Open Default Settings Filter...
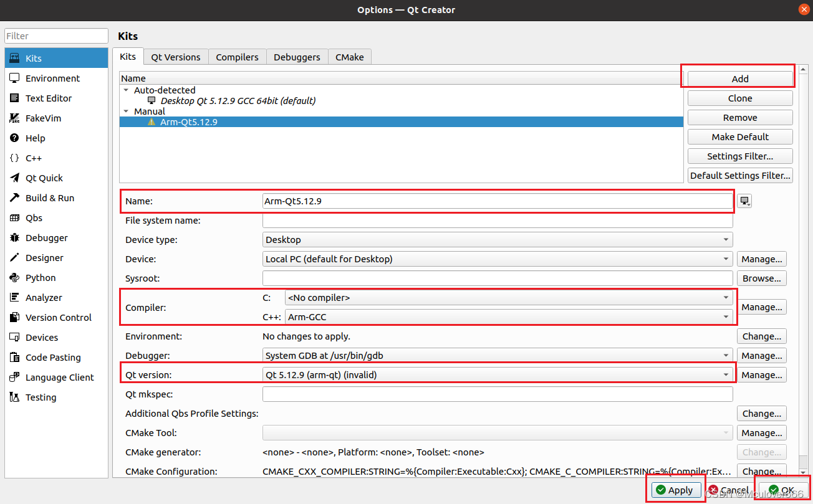The width and height of the screenshot is (813, 504). pos(740,175)
